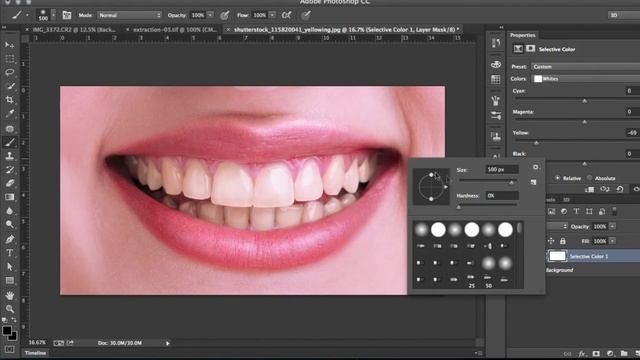Toggle pressure for opacity icon
This screenshot has height=360, width=640.
(224, 16)
